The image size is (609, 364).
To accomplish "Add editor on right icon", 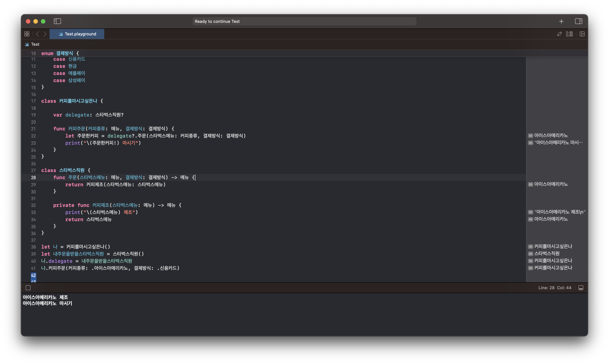I will click(x=582, y=34).
